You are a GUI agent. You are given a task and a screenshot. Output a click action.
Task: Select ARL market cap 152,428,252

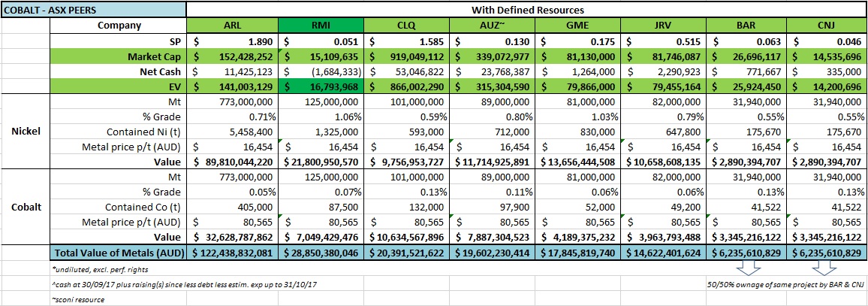click(x=233, y=56)
